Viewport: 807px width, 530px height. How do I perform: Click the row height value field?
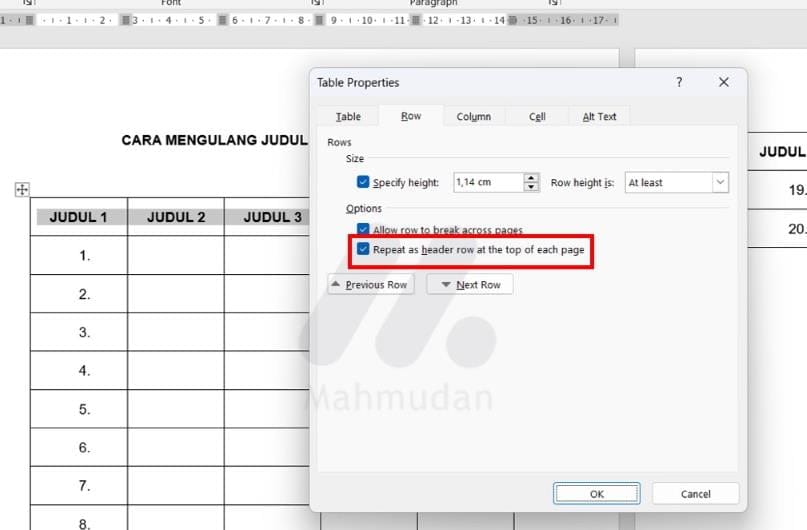(x=487, y=183)
